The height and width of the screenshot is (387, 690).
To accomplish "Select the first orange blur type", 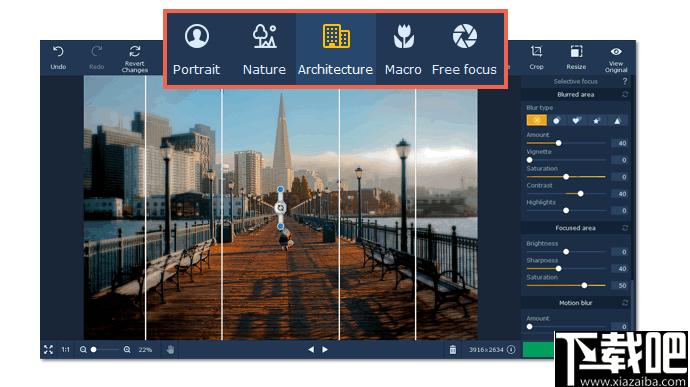I will coord(536,120).
